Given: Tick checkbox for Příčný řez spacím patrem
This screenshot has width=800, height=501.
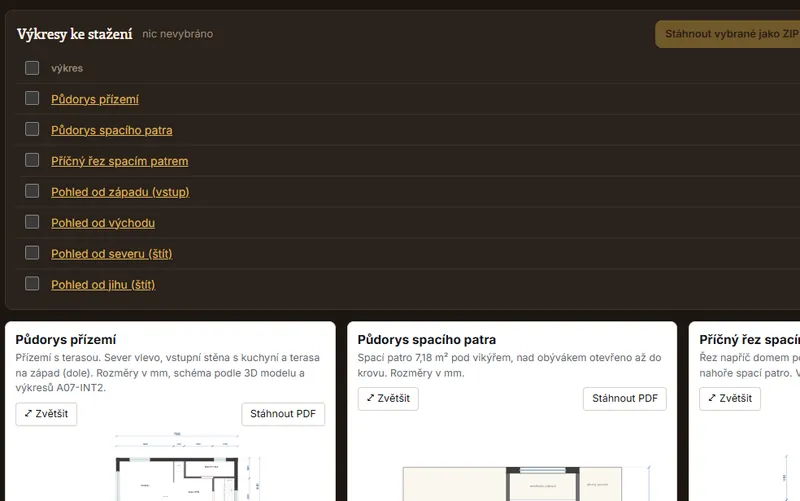Looking at the screenshot, I should pos(32,160).
